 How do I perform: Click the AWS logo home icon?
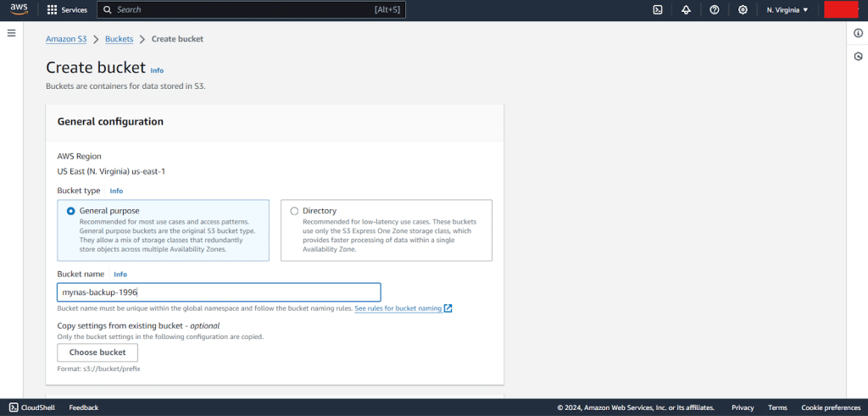click(x=19, y=10)
